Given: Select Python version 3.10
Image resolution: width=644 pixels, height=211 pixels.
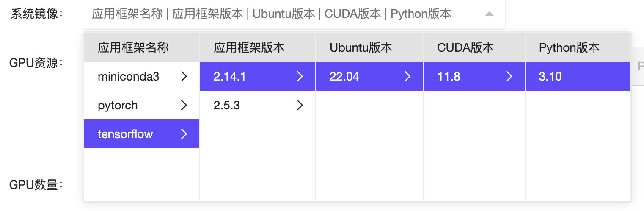Looking at the screenshot, I should click(x=550, y=77).
